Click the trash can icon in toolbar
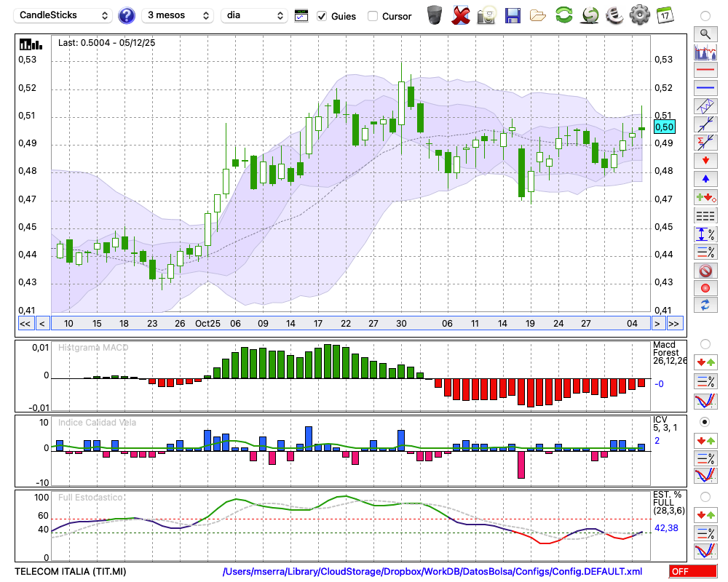The width and height of the screenshot is (728, 582). 435,15
